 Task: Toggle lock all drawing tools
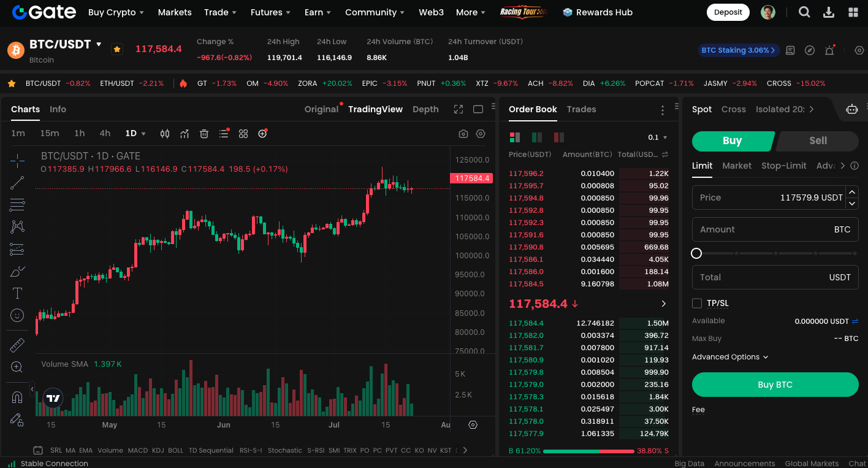[17, 420]
